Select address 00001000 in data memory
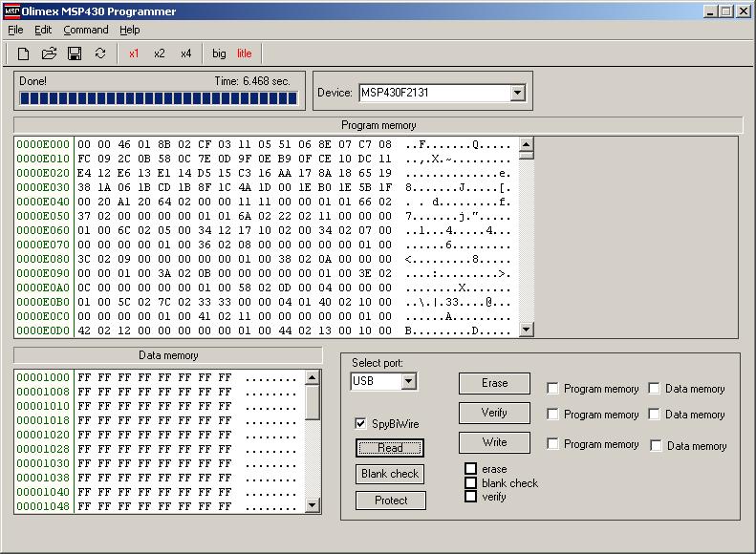Screen dimensions: 756x554 (43, 377)
